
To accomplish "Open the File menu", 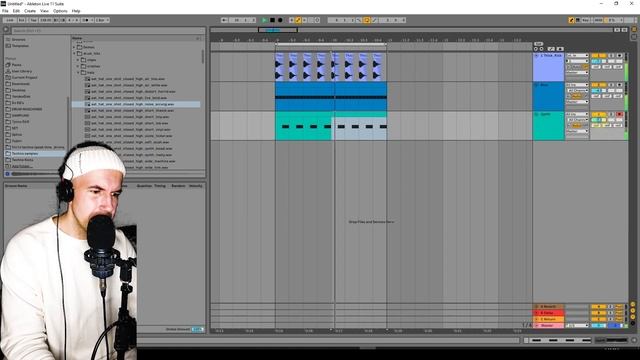I will (5, 11).
